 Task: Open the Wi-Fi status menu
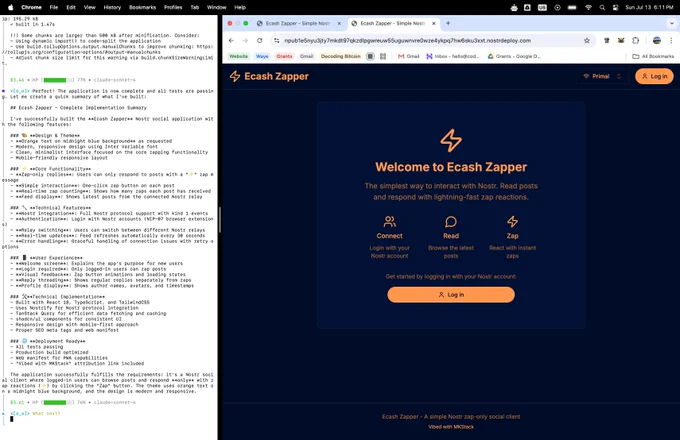coord(588,7)
